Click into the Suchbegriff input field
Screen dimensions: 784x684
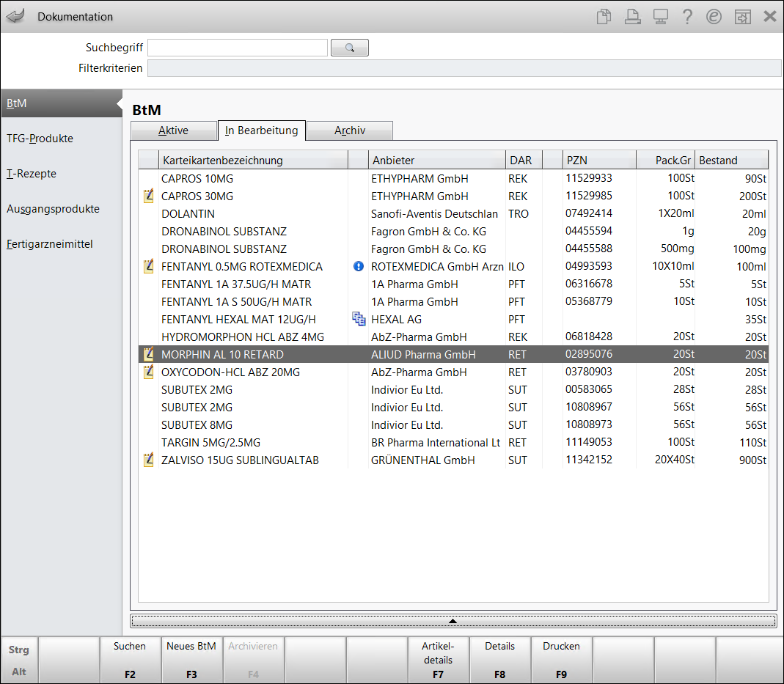[238, 48]
